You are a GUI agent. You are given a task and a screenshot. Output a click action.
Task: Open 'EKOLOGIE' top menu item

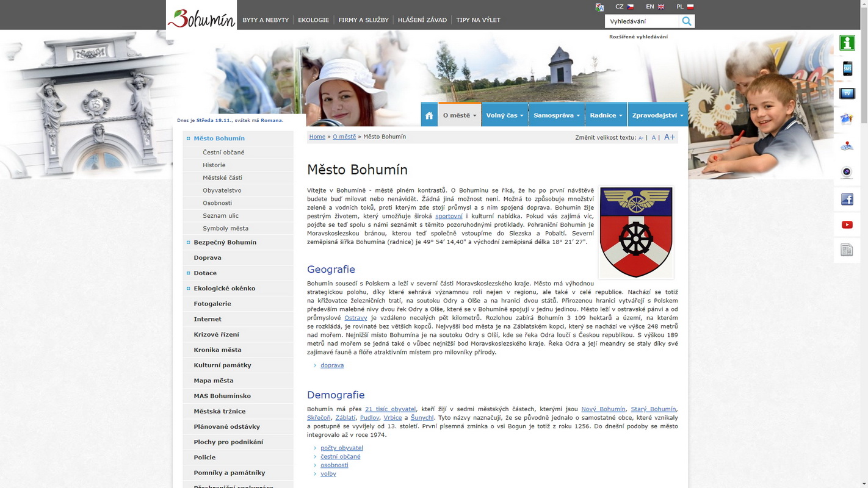(313, 20)
